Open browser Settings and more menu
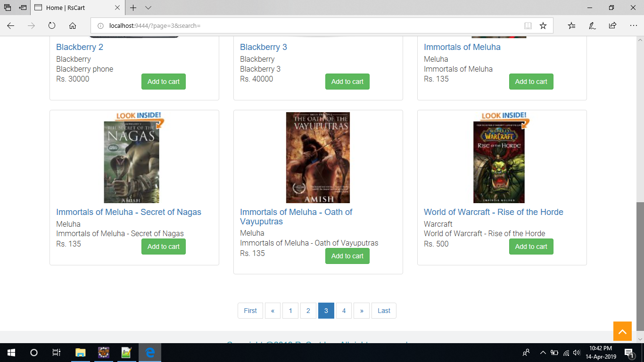Screen dimensions: 644x362 coord(633,25)
